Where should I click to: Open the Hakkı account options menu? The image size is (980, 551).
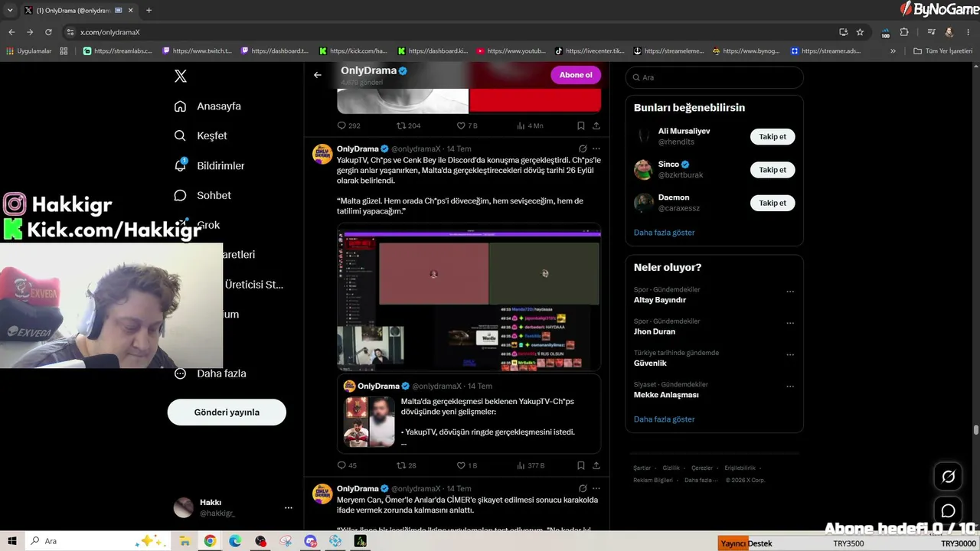click(288, 507)
